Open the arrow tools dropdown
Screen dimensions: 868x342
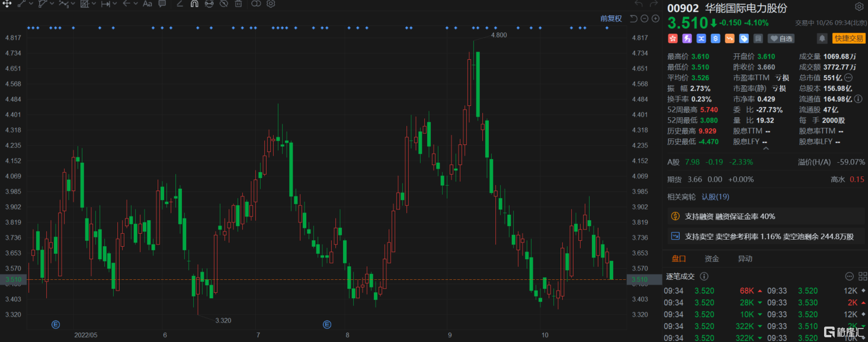136,4
